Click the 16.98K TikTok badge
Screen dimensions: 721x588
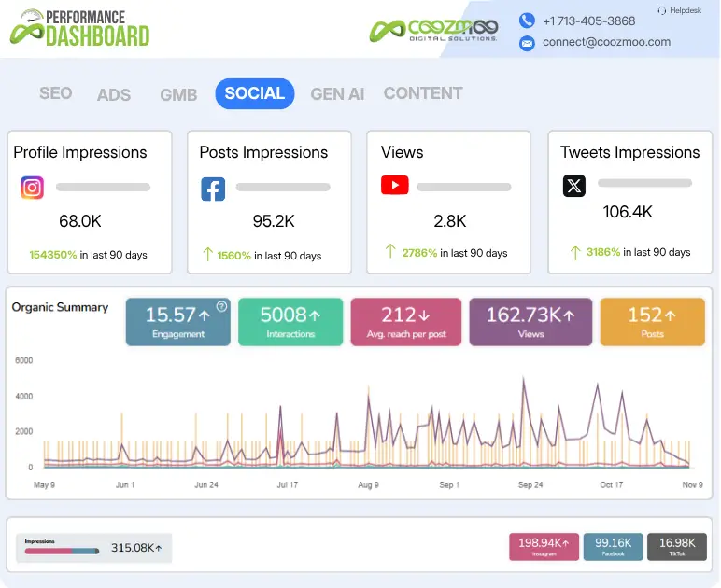click(x=677, y=547)
